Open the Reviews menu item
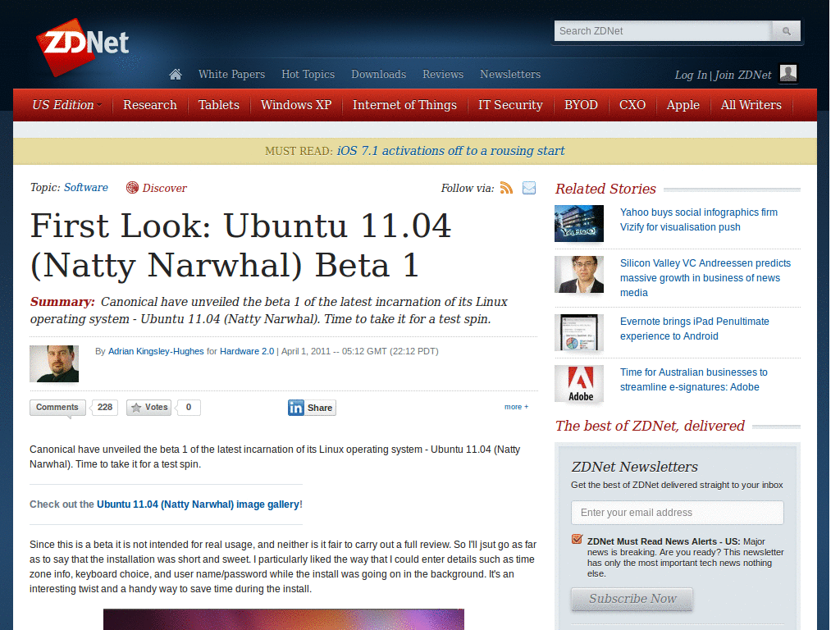The image size is (840, 630). pos(443,75)
